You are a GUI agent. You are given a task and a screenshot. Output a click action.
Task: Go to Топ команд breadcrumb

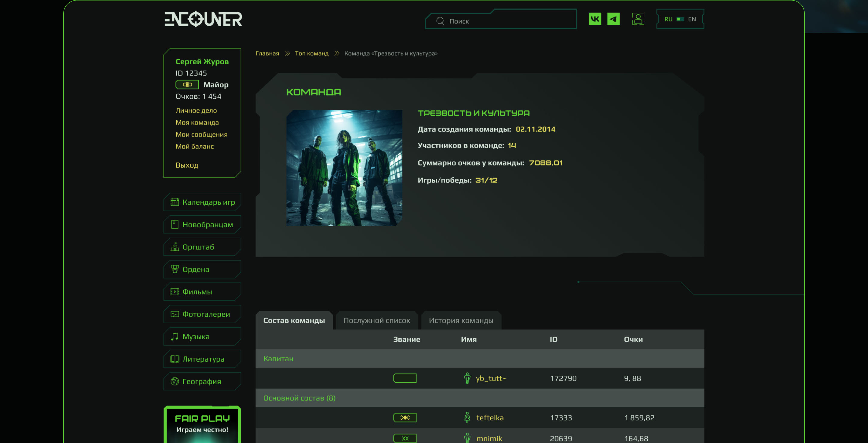point(311,53)
